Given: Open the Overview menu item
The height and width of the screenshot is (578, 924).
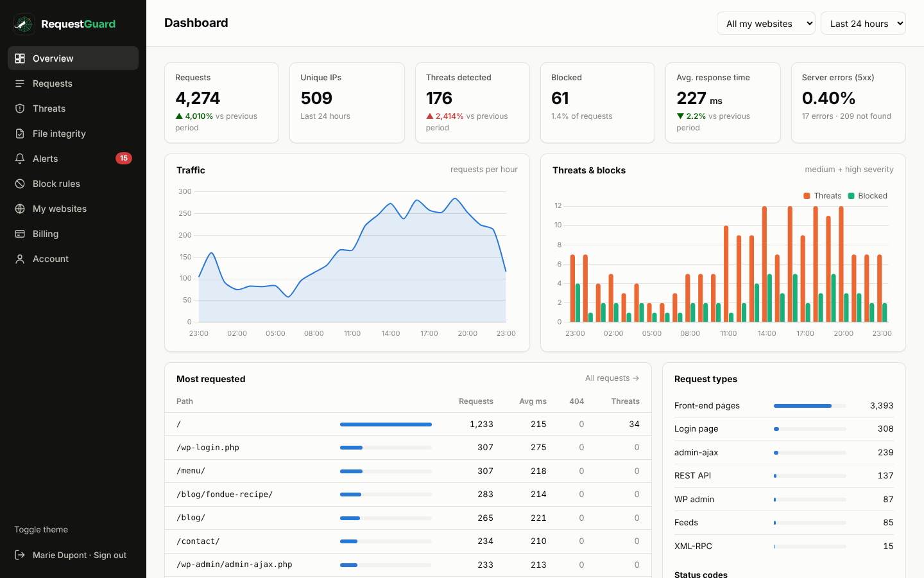Looking at the screenshot, I should click(x=73, y=58).
